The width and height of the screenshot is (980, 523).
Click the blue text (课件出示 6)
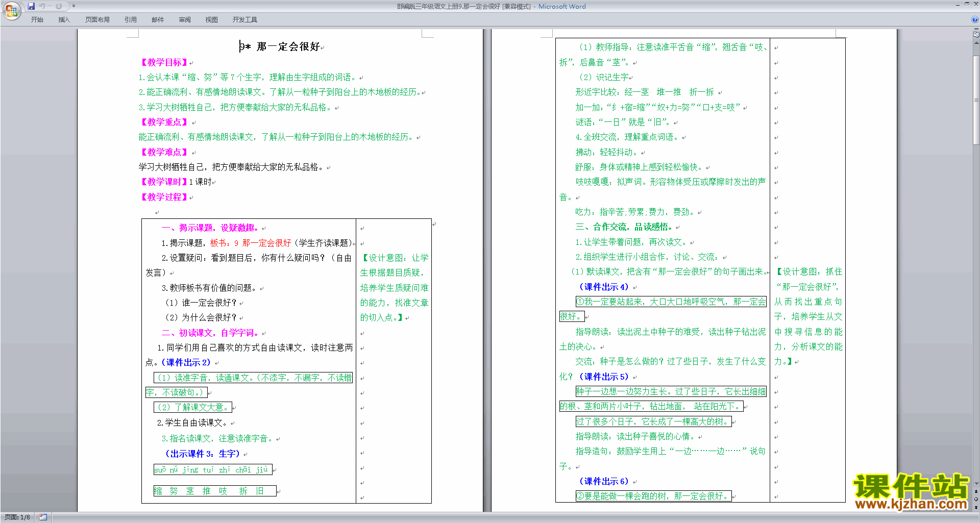click(604, 481)
